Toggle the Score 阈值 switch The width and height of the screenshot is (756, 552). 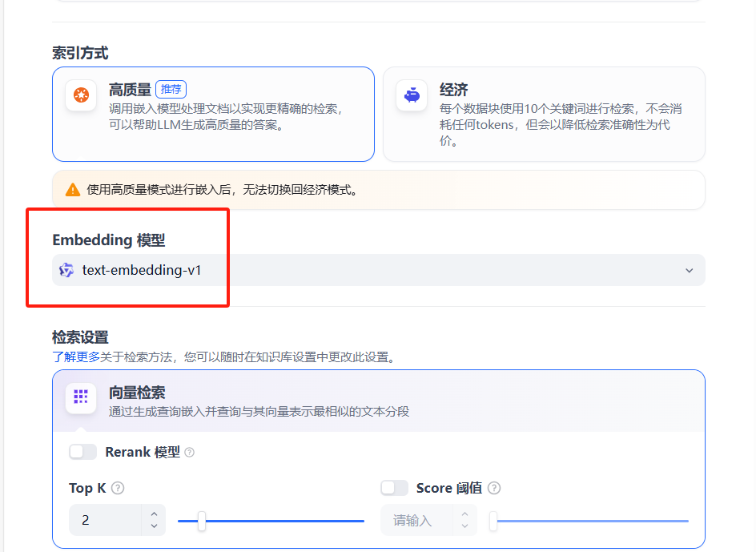(394, 488)
